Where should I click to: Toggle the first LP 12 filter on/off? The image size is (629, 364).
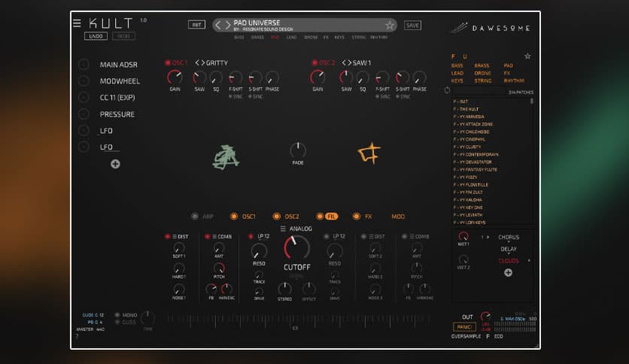(251, 236)
